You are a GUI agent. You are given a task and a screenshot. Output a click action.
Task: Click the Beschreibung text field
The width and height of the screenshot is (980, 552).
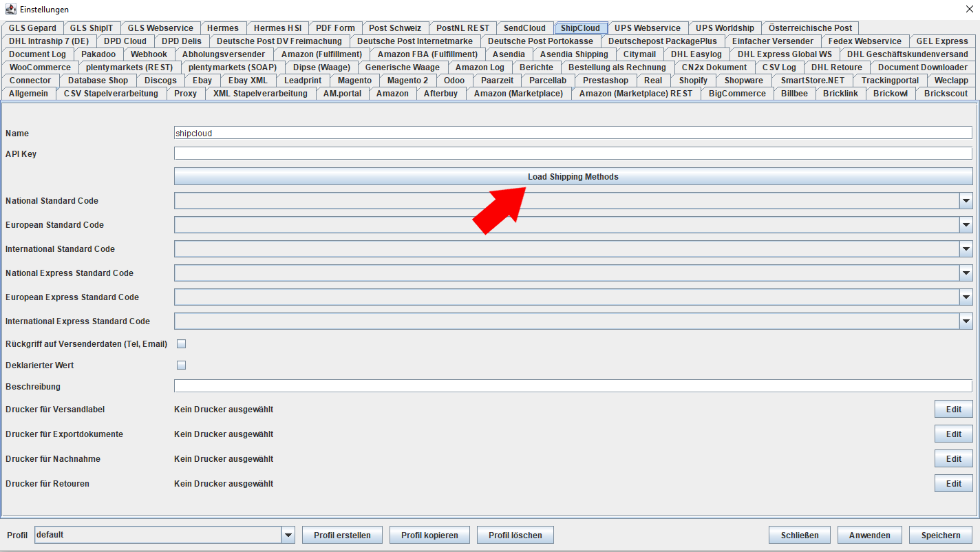click(573, 386)
